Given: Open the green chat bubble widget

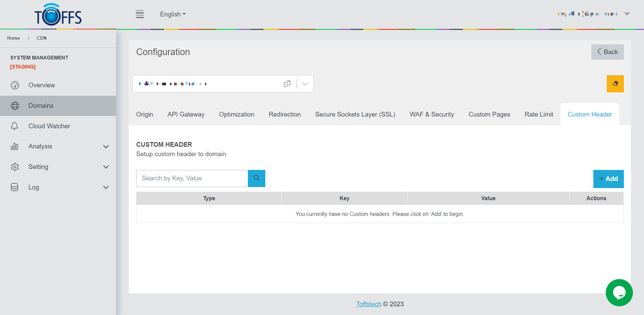Looking at the screenshot, I should [x=619, y=292].
